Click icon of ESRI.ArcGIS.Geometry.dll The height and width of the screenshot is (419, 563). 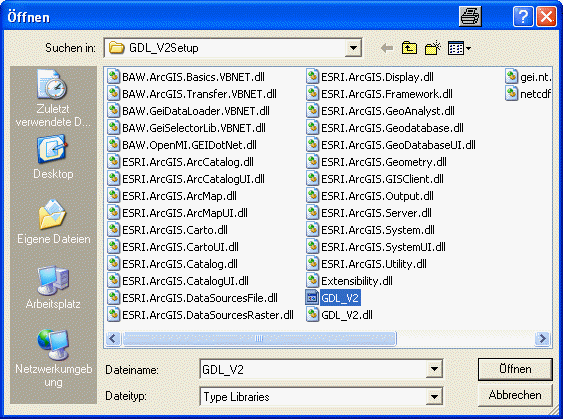coord(312,162)
